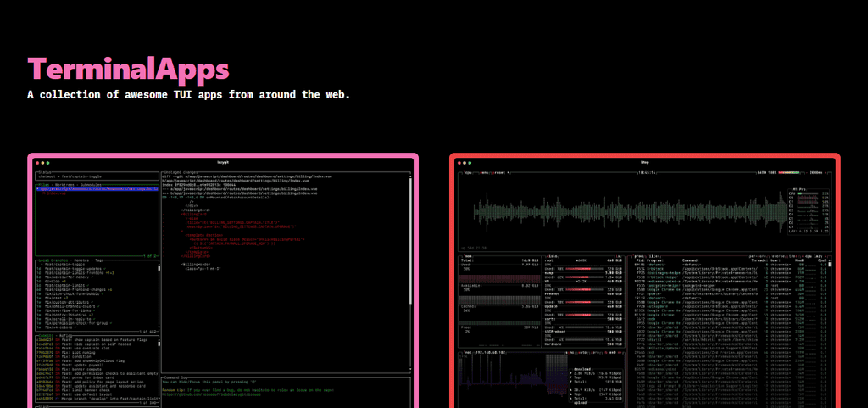The image size is (868, 408).
Task: Select the 'Submodules' tab in lazygit screenshot
Action: point(91,185)
